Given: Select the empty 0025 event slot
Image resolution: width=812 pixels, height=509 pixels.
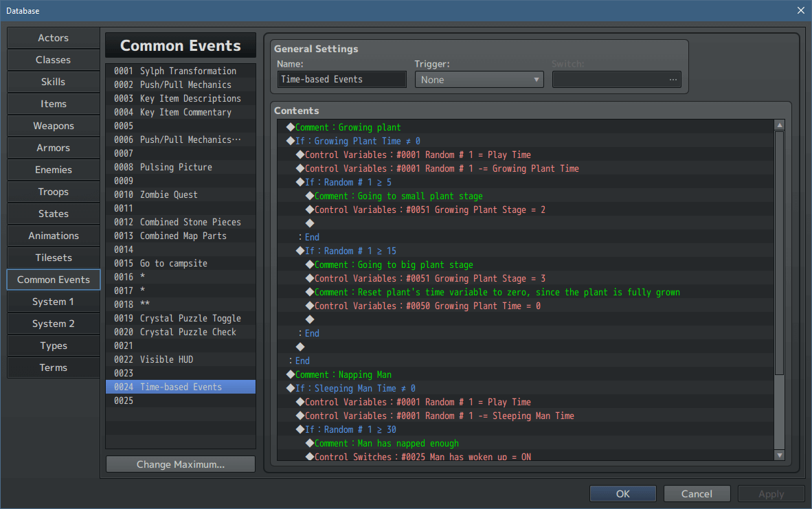Looking at the screenshot, I should click(181, 400).
